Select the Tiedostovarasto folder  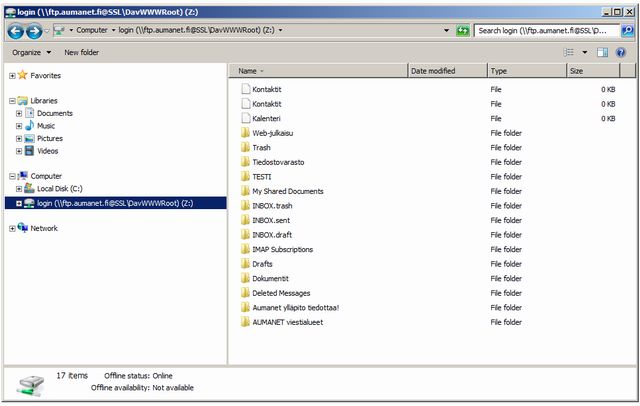(x=278, y=162)
